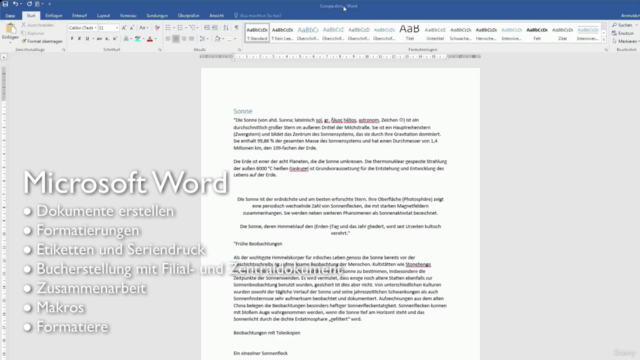
Task: Justify the paragraph
Action: coord(191,39)
